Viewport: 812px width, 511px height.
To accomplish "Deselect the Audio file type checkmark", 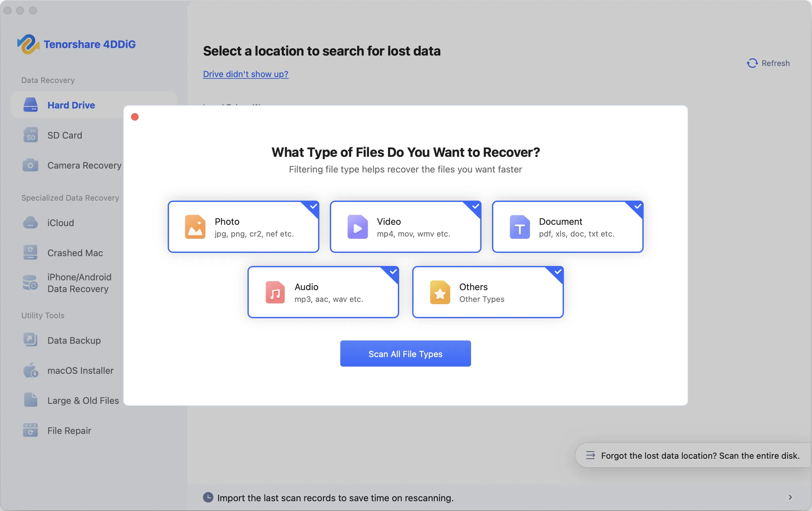I will [x=393, y=271].
